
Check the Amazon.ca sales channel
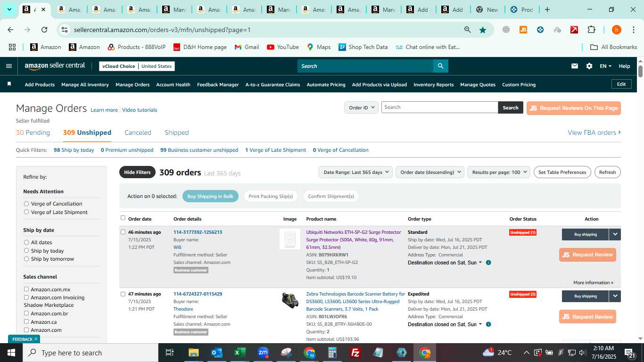pos(26,321)
